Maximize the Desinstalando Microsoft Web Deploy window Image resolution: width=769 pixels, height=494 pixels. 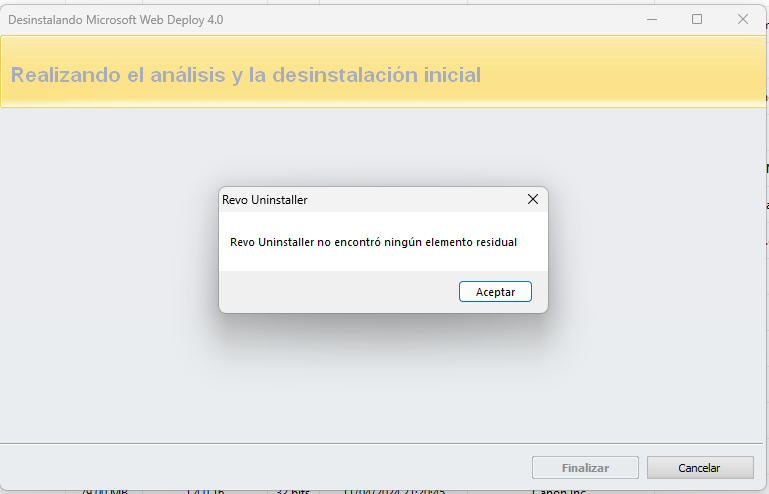697,20
